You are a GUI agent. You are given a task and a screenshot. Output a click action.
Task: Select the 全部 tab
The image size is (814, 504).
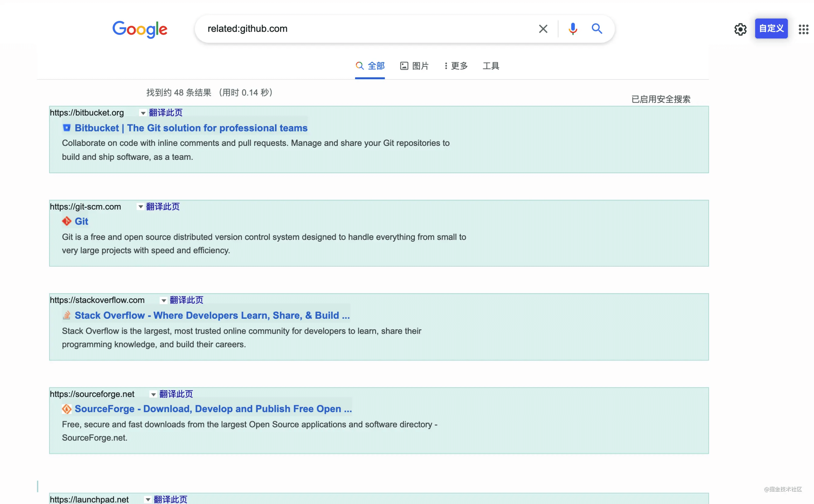[x=370, y=66]
